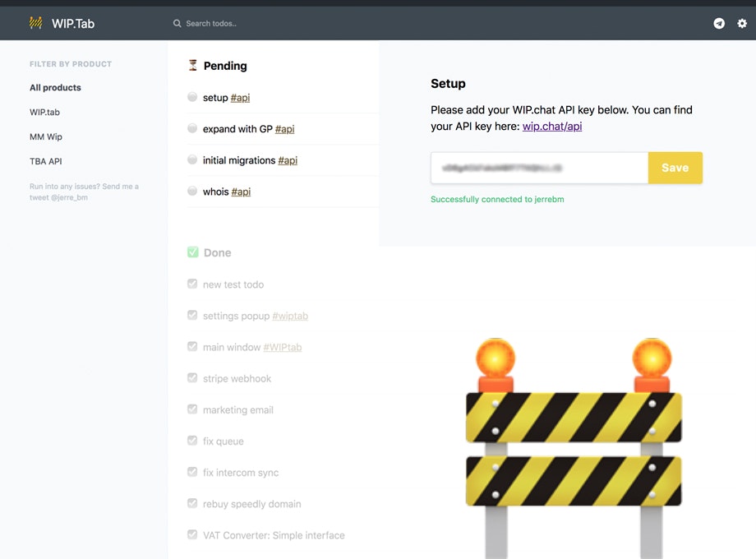Screen dimensions: 756x559
Task: Click the green check icon beside Done
Action: pyautogui.click(x=193, y=252)
